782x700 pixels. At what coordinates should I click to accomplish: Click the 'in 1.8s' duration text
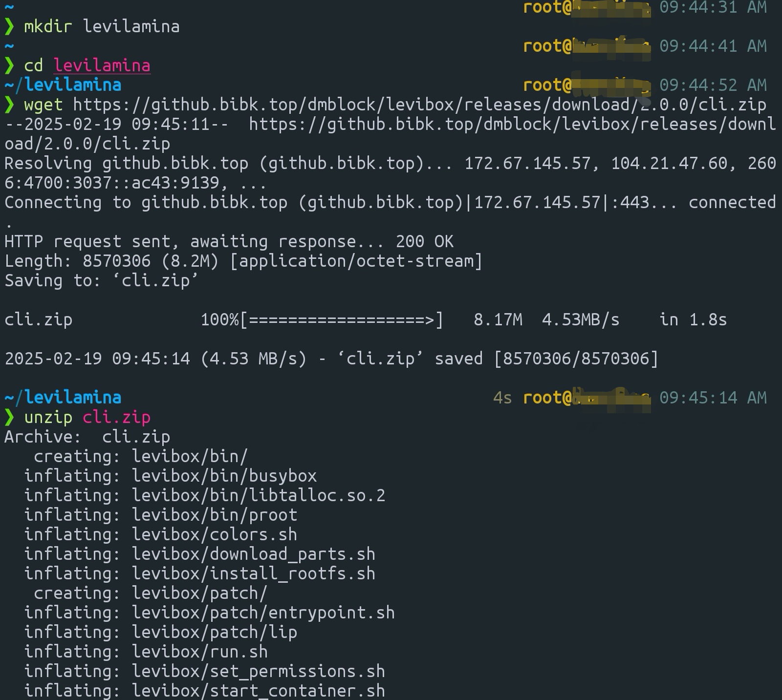click(693, 319)
